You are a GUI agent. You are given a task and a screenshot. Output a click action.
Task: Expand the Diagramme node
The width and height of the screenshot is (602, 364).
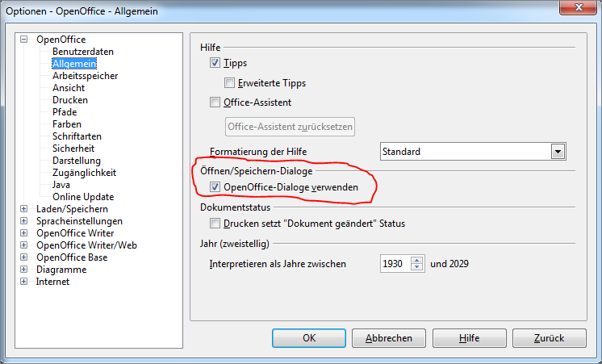pyautogui.click(x=23, y=269)
